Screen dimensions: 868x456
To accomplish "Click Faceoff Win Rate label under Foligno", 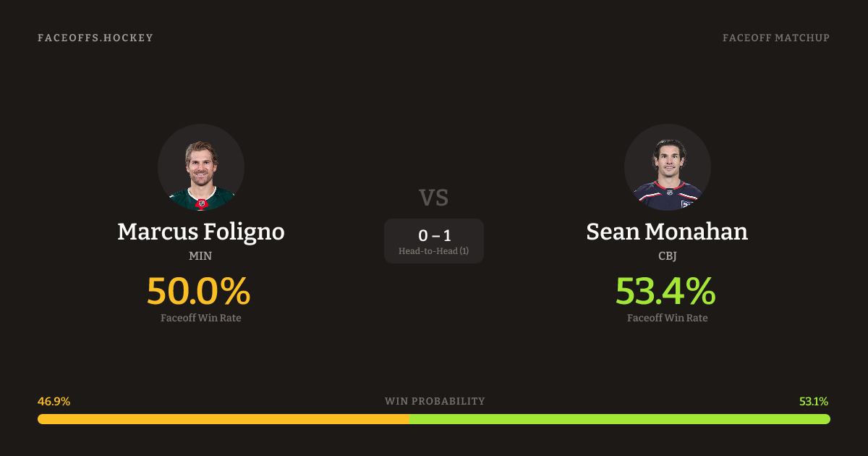I will pos(201,318).
